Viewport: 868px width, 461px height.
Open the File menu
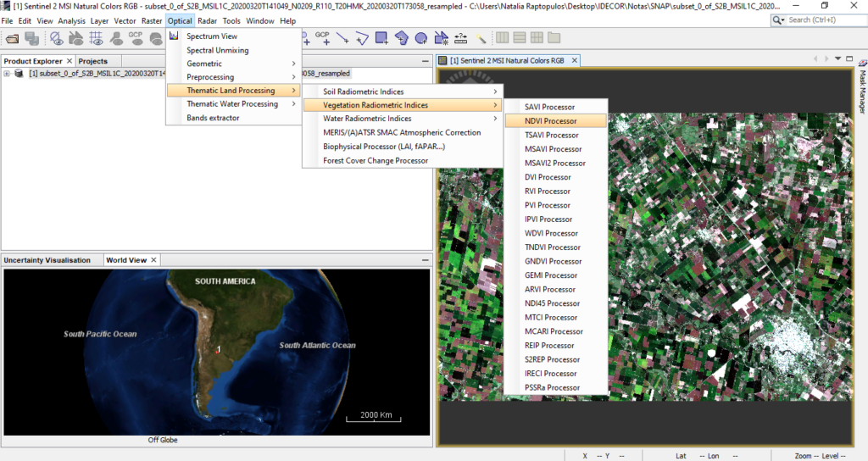click(7, 21)
